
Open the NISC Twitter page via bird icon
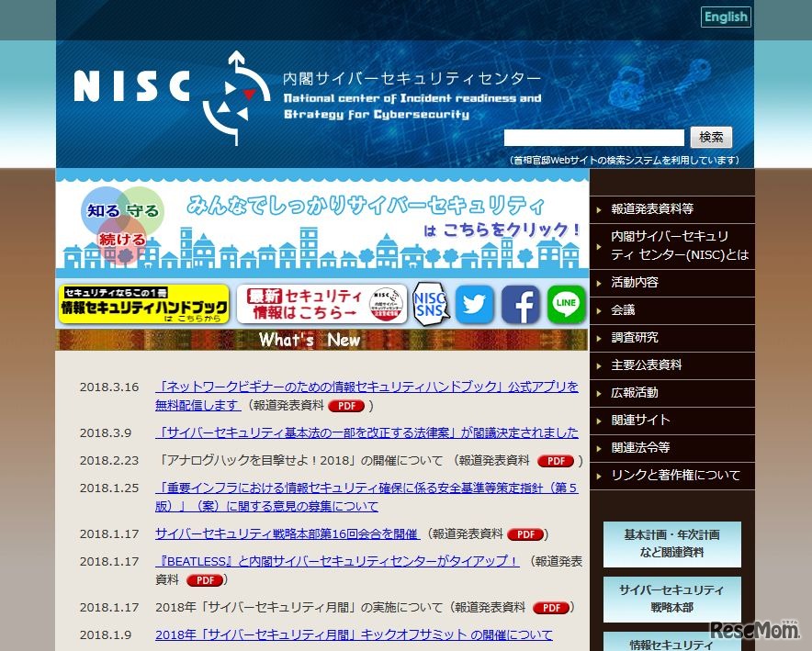click(x=475, y=305)
